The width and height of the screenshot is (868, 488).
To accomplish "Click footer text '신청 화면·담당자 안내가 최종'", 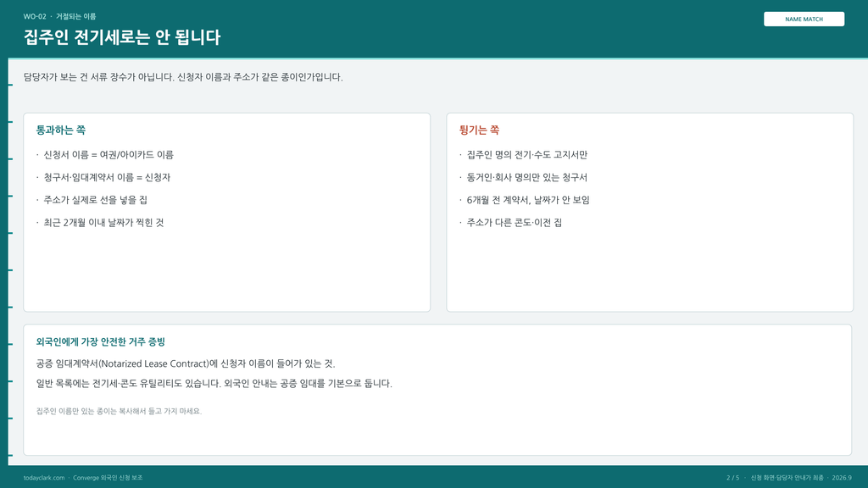I will coord(787,478).
